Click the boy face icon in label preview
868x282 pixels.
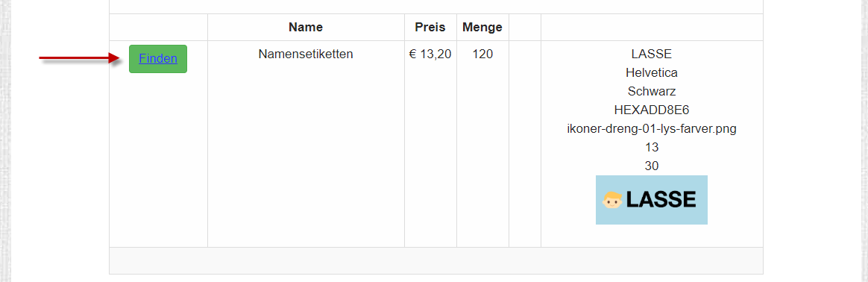click(x=612, y=200)
